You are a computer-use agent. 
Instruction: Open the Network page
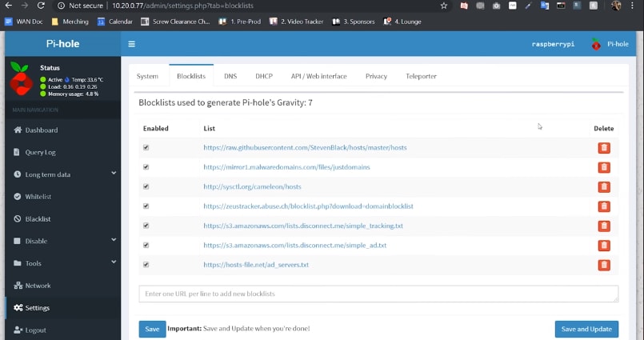[63, 286]
